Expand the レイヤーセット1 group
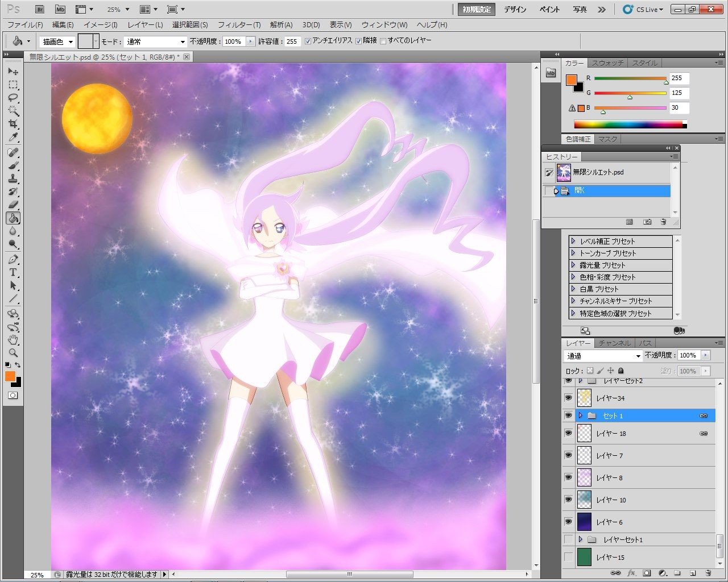The image size is (728, 582). (580, 539)
